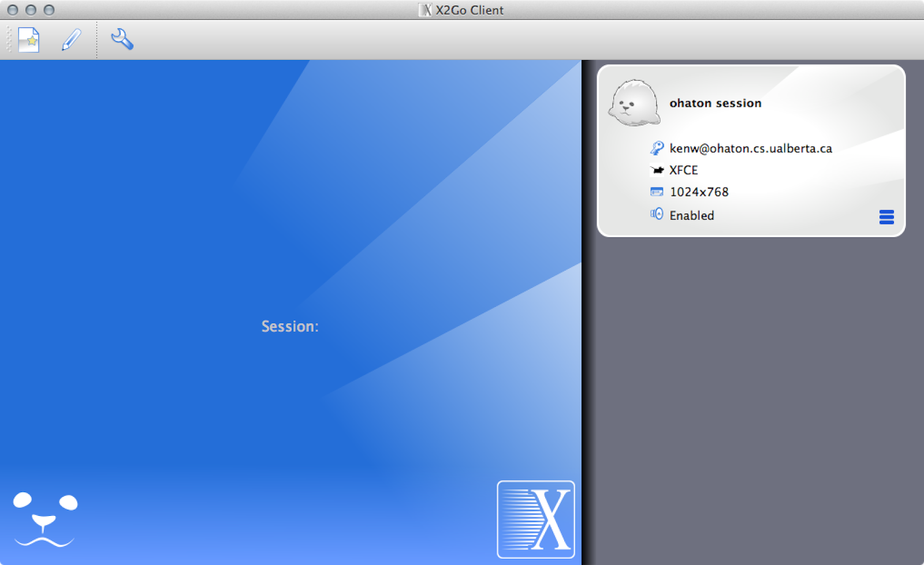Click the ohaton session title text
Viewport: 924px width, 565px height.
coord(716,103)
